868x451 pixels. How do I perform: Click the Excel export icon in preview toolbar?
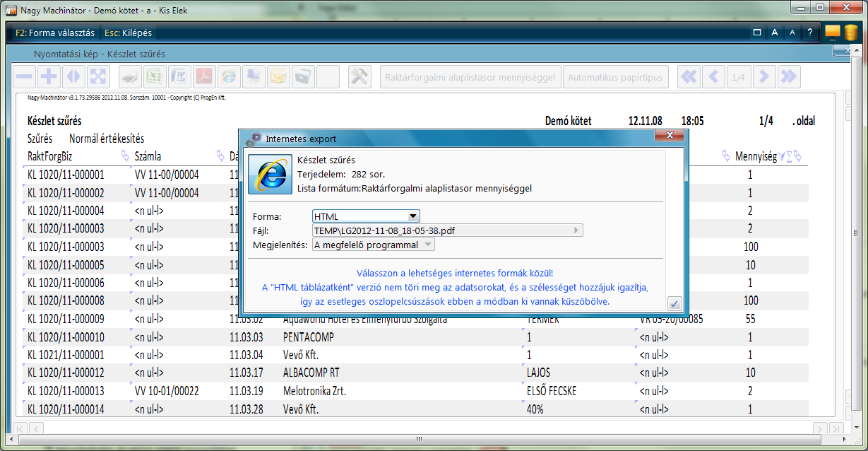pyautogui.click(x=155, y=77)
